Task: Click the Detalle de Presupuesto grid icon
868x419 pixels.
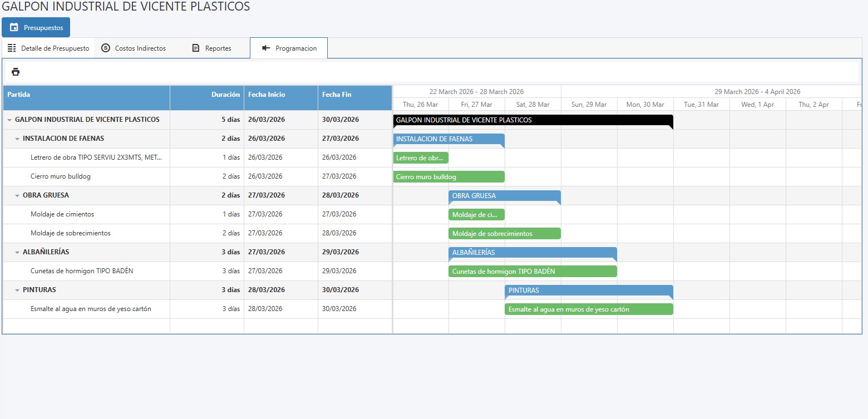Action: pyautogui.click(x=12, y=48)
